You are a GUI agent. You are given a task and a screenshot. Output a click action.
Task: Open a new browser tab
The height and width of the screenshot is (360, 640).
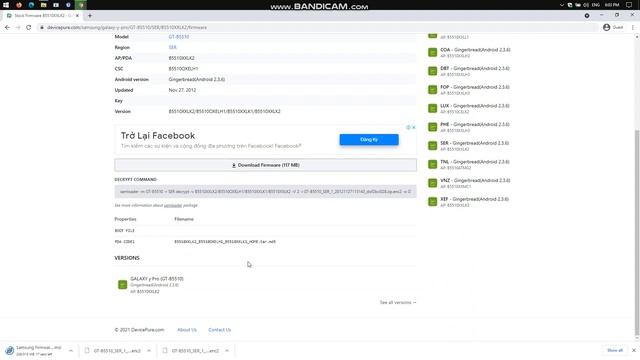[90, 16]
